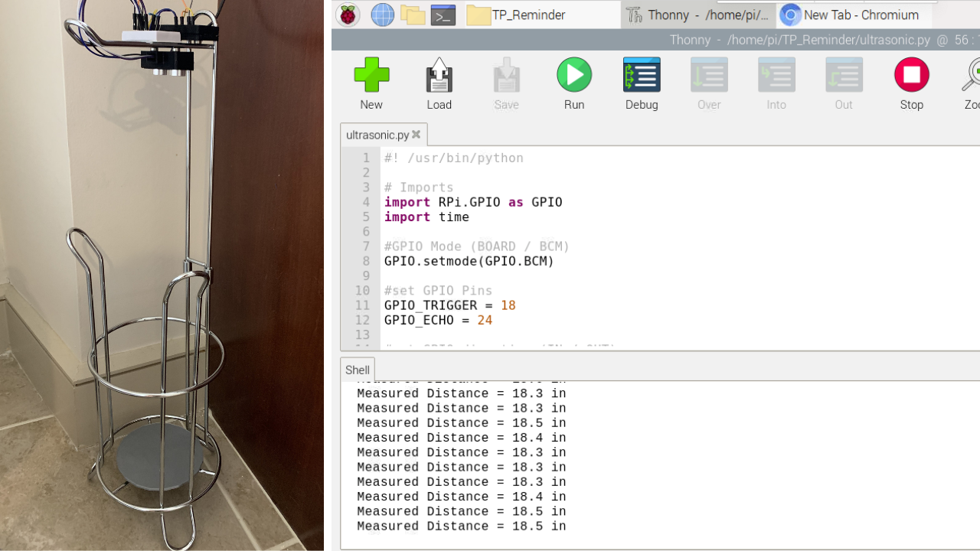Screen dimensions: 980x551
Task: Close the ultrasonic.py tab
Action: [x=416, y=135]
